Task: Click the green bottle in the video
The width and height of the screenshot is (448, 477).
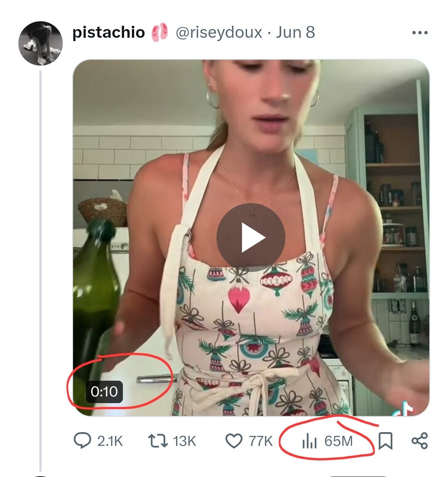Action: (95, 291)
